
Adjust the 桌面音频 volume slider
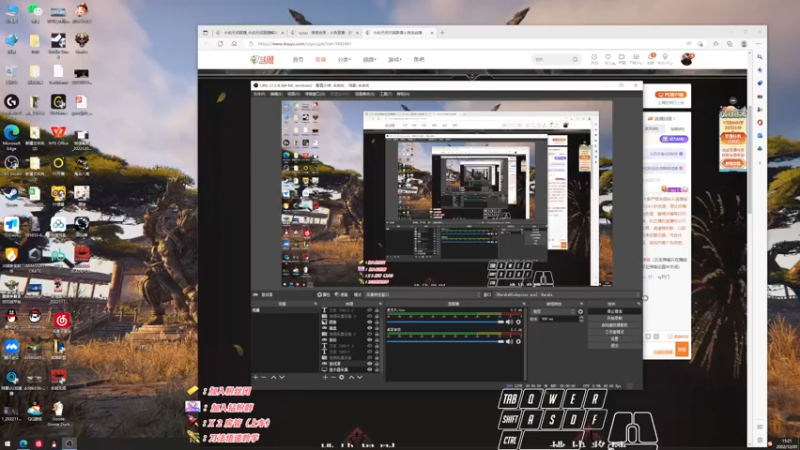[445, 341]
